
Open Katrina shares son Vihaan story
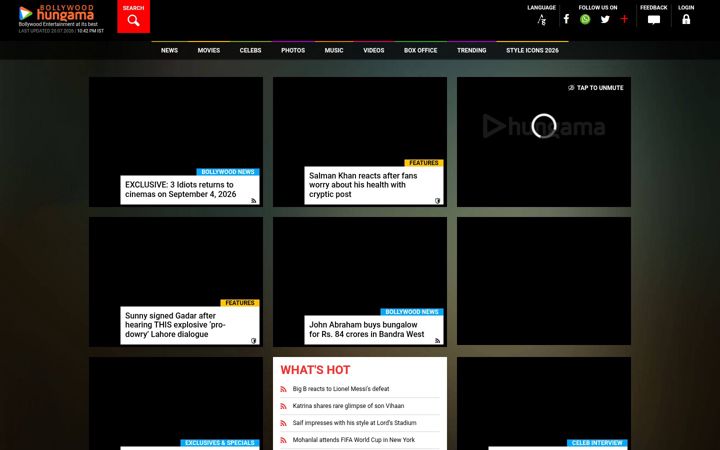[348, 406]
